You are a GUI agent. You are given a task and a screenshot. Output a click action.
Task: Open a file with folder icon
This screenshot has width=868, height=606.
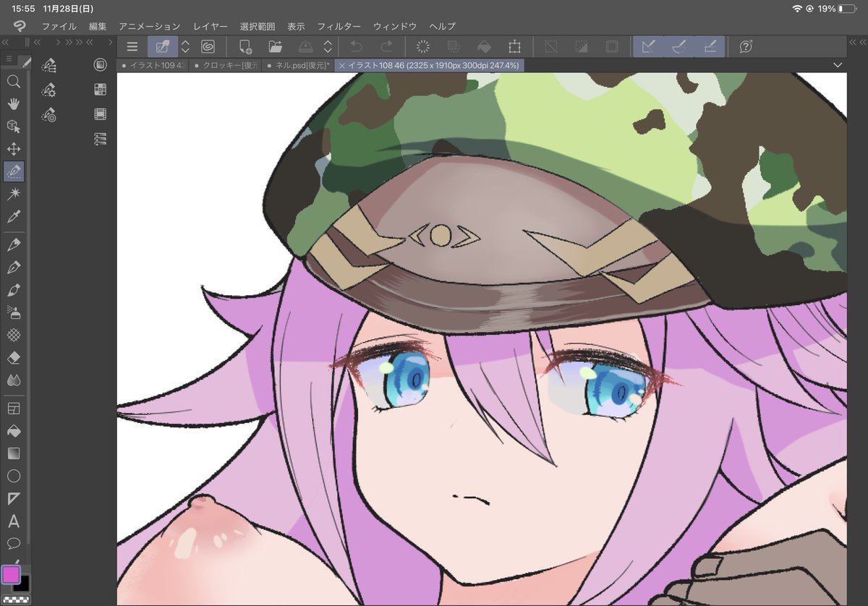coord(276,47)
